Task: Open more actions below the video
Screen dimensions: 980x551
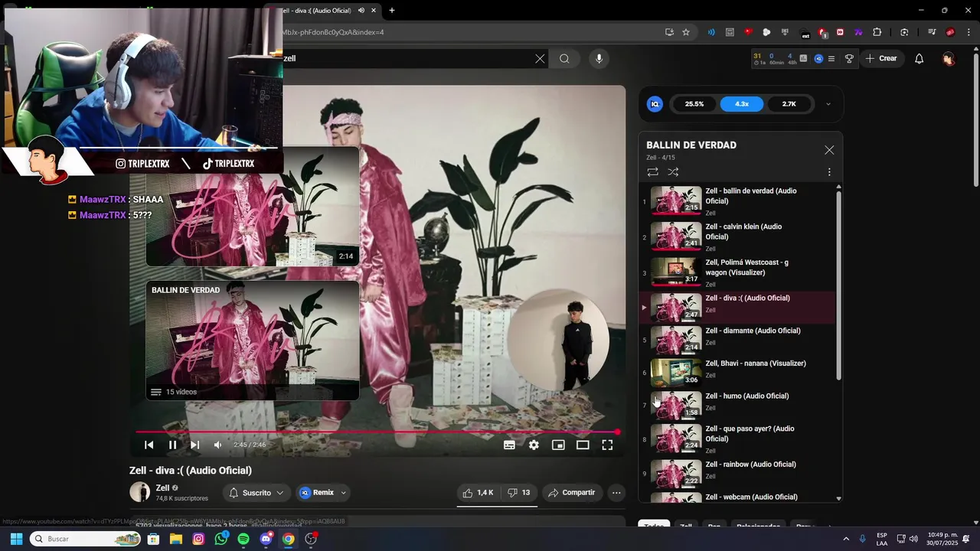Action: [x=616, y=493]
